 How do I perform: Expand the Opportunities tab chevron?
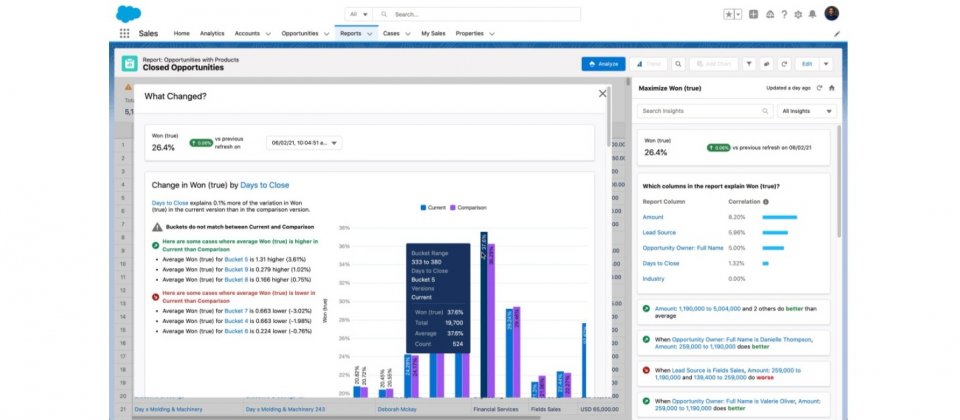(326, 34)
